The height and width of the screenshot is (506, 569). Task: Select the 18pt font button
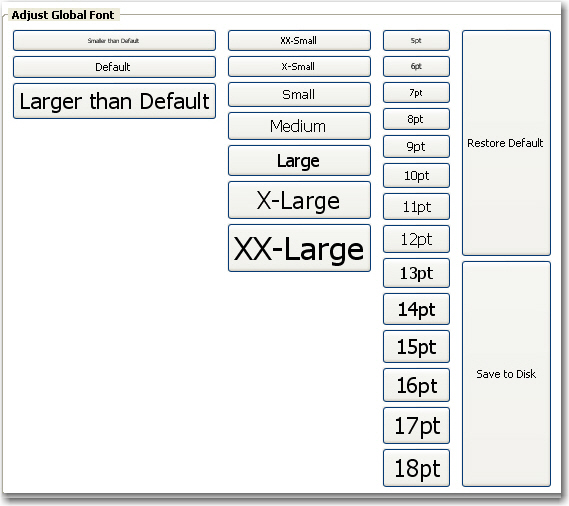pyautogui.click(x=416, y=468)
